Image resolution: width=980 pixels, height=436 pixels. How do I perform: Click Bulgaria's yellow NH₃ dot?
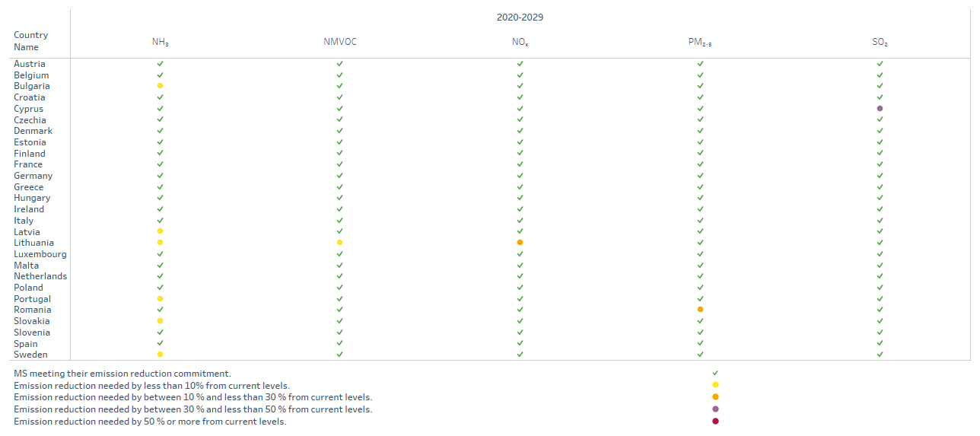point(160,86)
